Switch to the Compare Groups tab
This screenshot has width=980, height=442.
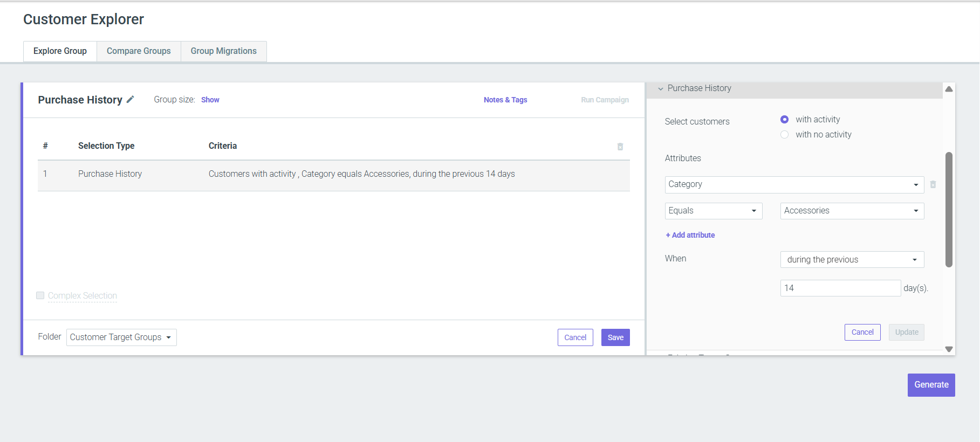(x=139, y=51)
